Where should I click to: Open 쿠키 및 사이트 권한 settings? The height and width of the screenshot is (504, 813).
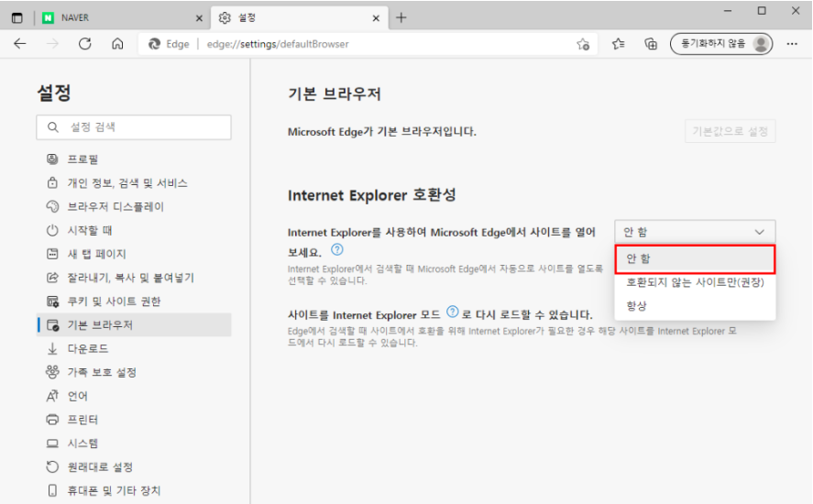pos(134,301)
